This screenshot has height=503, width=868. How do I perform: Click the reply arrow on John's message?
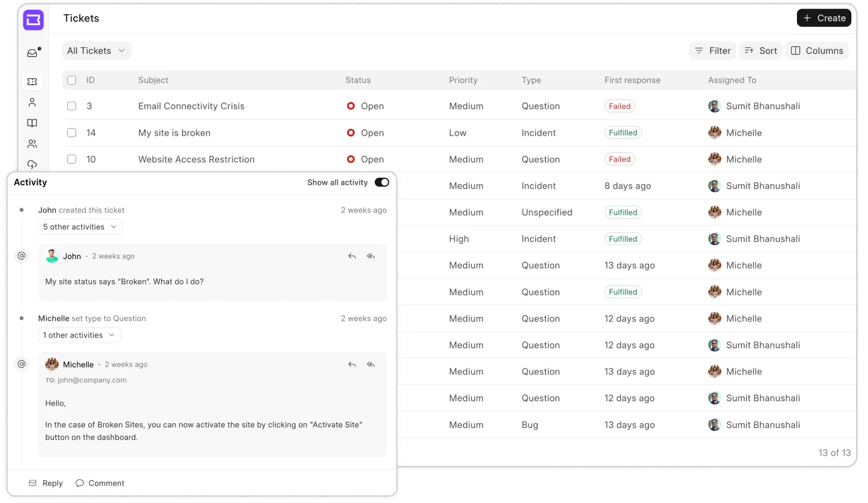352,256
